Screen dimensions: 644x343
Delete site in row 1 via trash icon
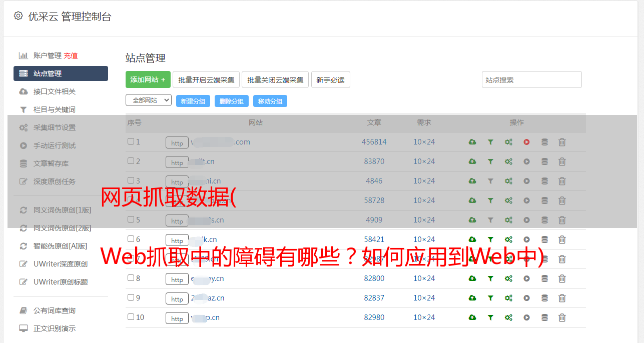(562, 142)
